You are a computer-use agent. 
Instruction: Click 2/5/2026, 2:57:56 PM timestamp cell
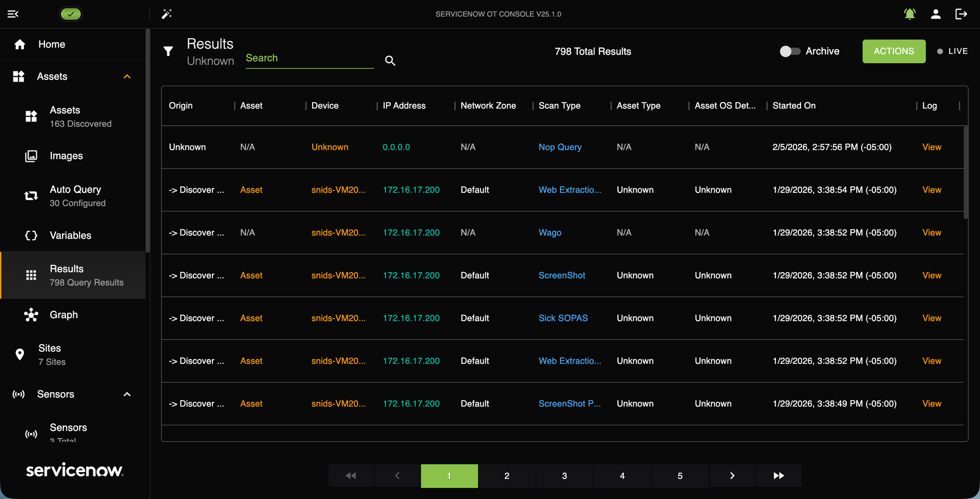click(x=832, y=147)
